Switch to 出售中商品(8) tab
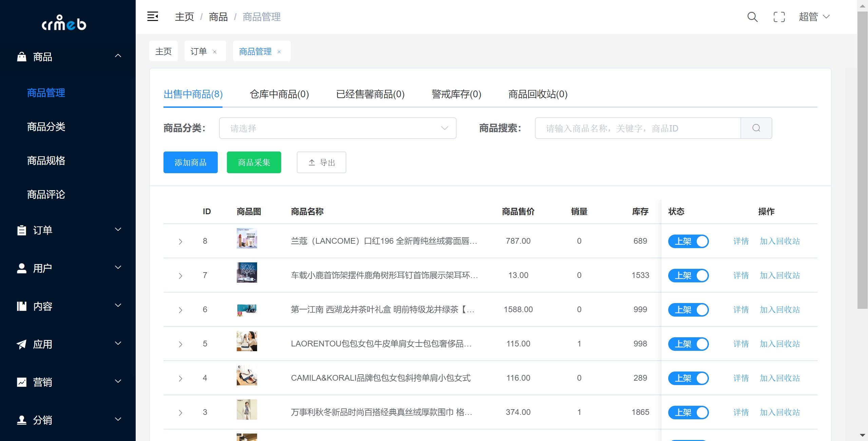This screenshot has width=868, height=441. (193, 94)
